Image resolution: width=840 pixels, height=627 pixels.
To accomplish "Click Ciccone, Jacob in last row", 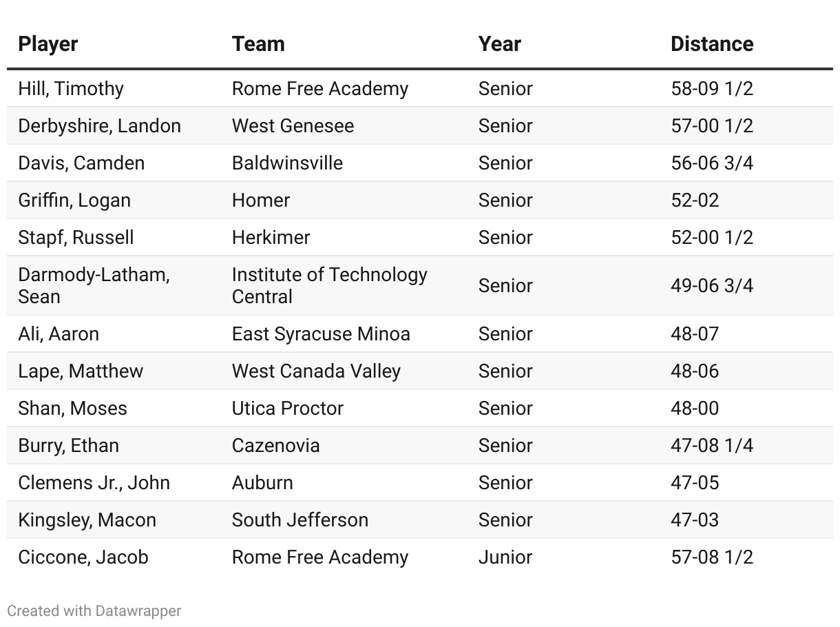I will 83,557.
